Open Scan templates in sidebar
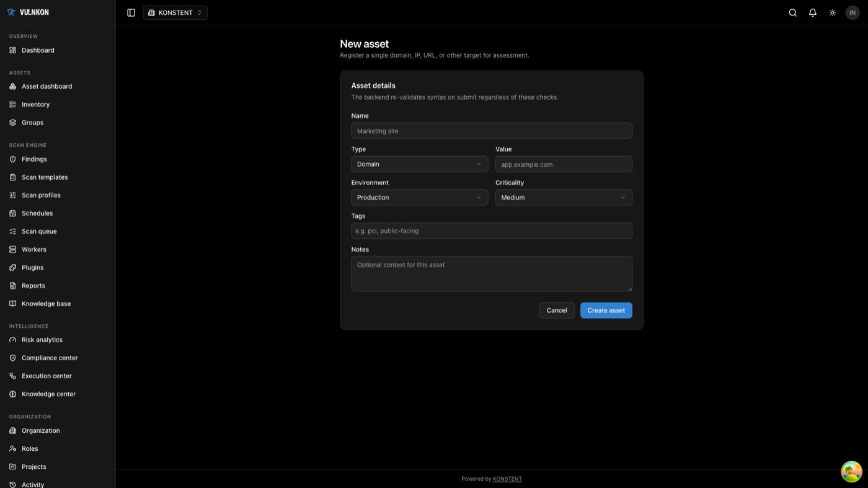 click(x=58, y=177)
